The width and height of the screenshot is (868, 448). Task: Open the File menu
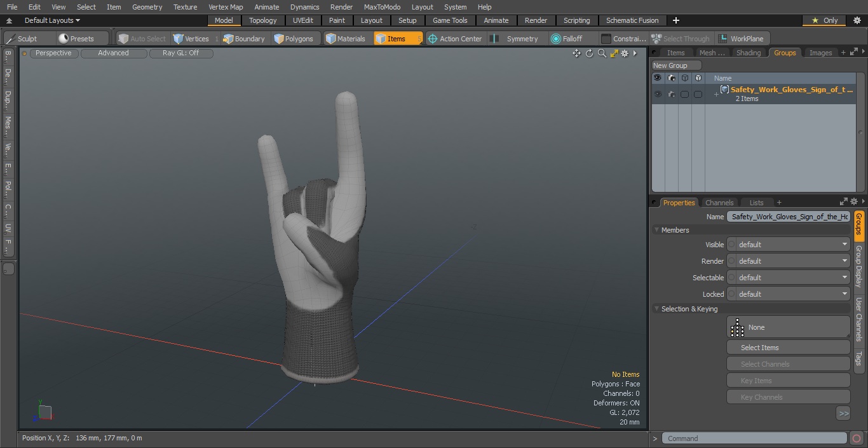(x=12, y=7)
